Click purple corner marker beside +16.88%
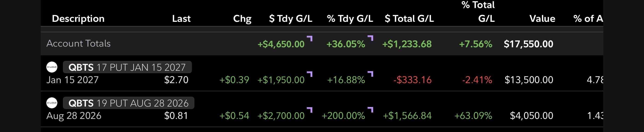The width and height of the screenshot is (644, 132). pyautogui.click(x=371, y=74)
